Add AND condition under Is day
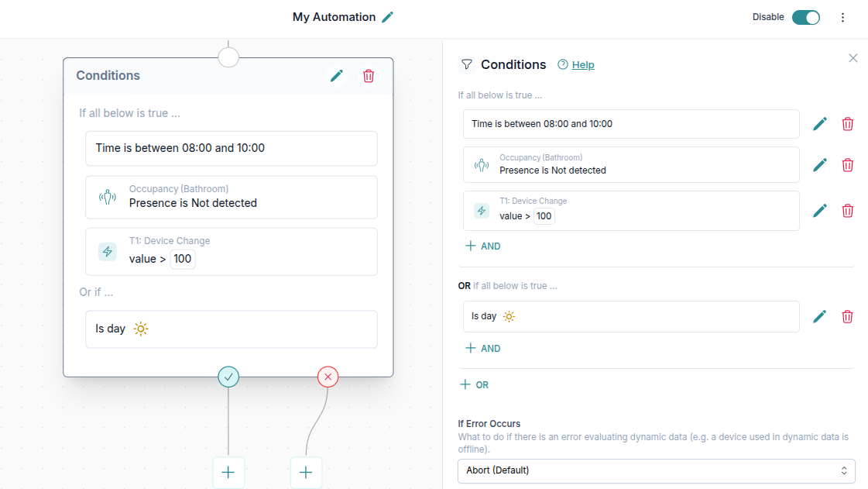Viewport: 868px width, 489px height. [x=482, y=348]
